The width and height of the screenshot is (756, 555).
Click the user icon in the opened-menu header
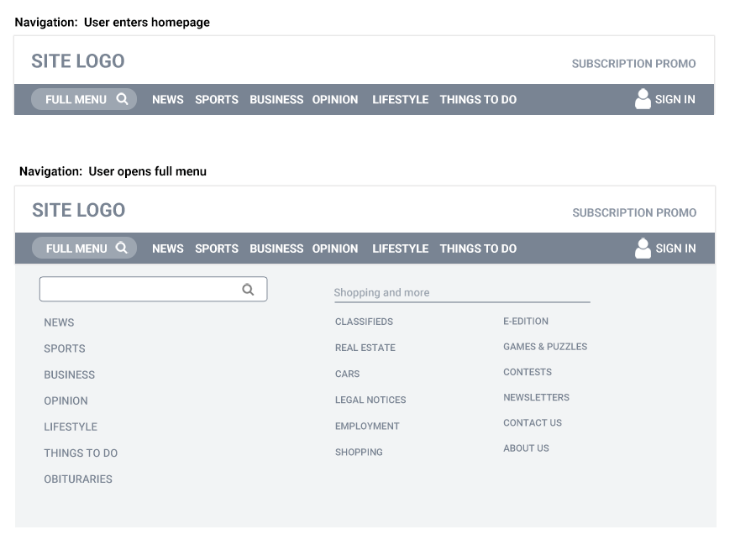click(643, 249)
